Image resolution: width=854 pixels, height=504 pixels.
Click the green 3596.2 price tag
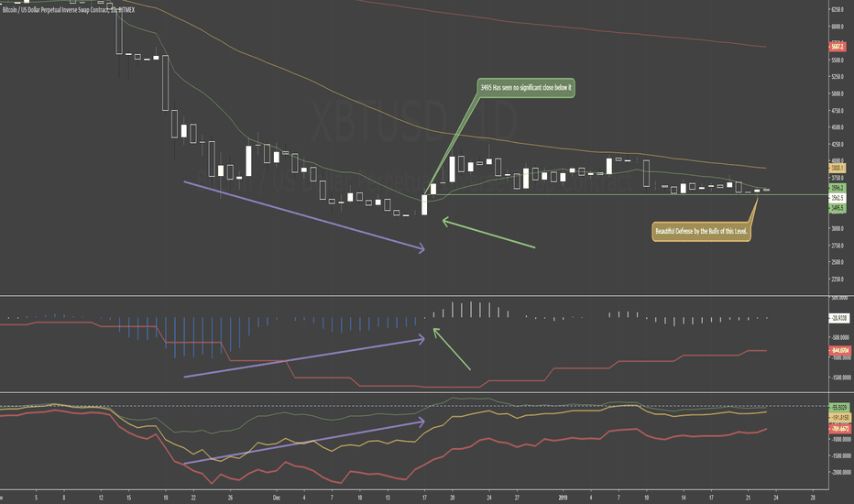coord(837,188)
